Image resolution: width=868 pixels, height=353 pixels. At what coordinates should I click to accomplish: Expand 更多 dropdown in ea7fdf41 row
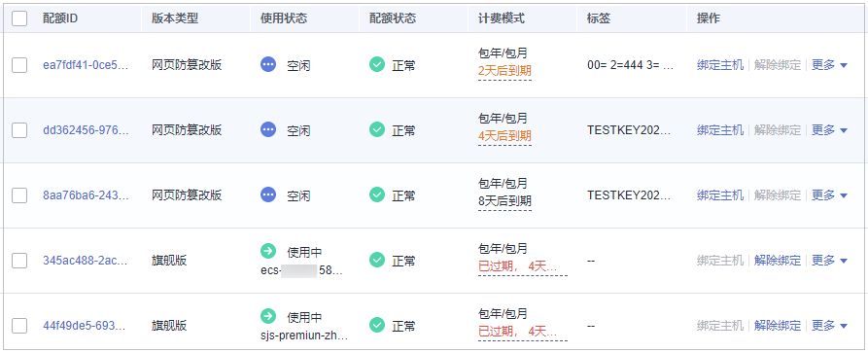click(x=829, y=65)
